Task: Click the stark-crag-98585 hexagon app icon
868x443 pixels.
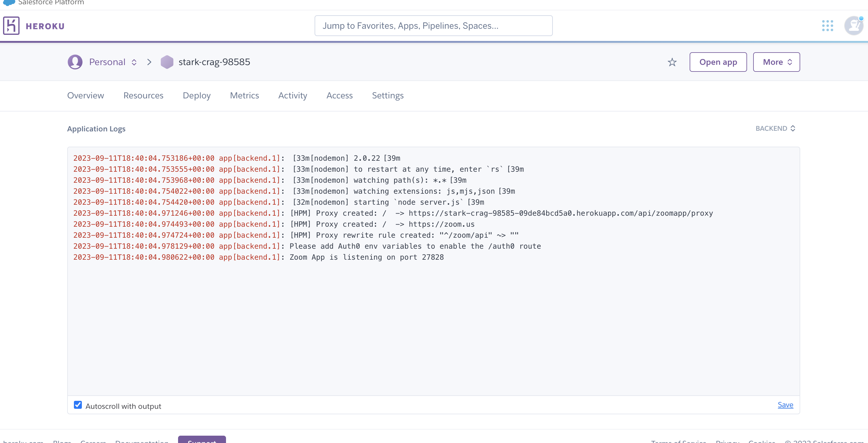Action: click(167, 62)
